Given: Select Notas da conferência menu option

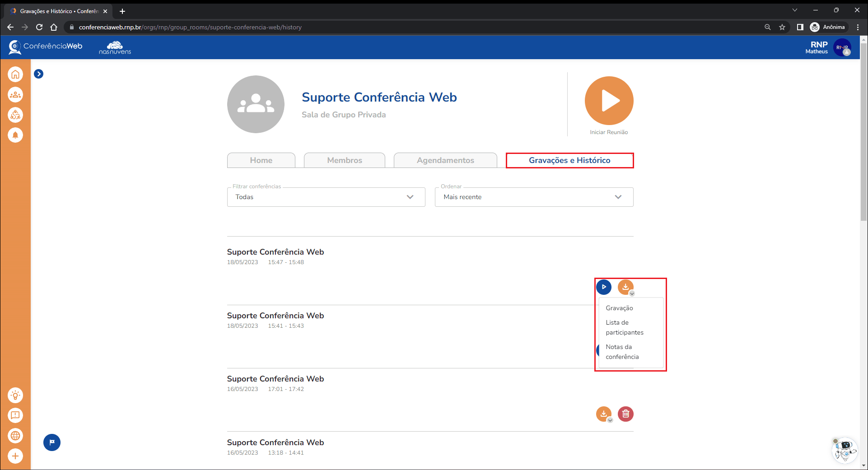Looking at the screenshot, I should pyautogui.click(x=622, y=352).
